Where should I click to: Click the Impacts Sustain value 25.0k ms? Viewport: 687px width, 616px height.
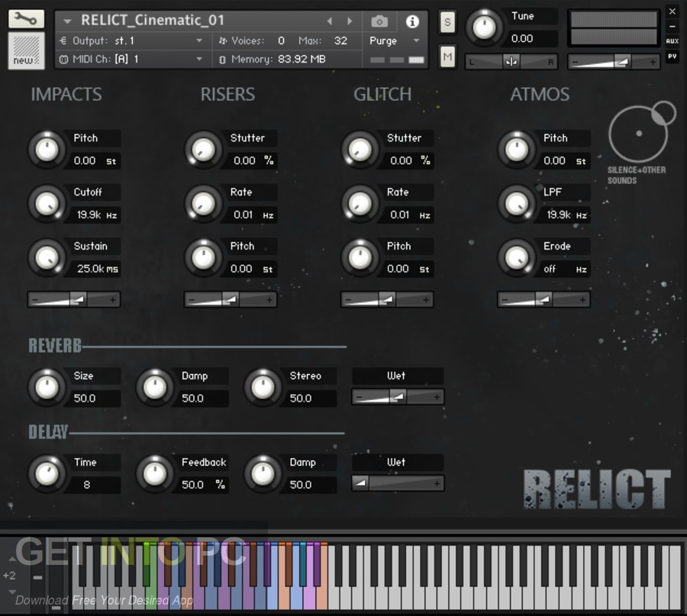point(97,269)
